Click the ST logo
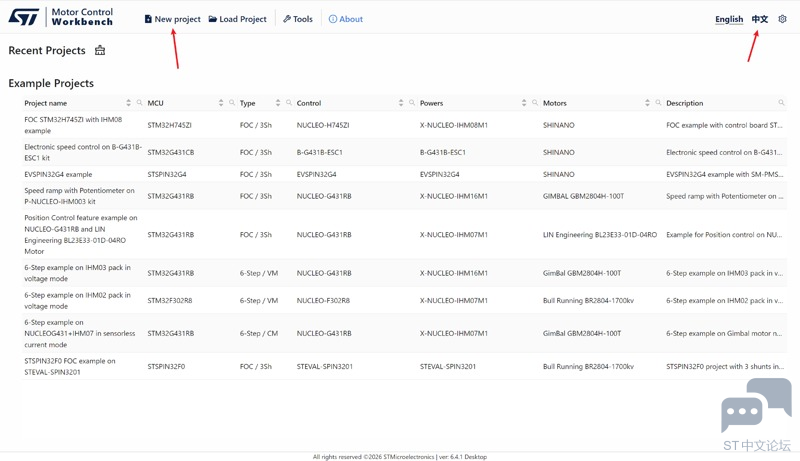The width and height of the screenshot is (800, 461). [x=24, y=17]
